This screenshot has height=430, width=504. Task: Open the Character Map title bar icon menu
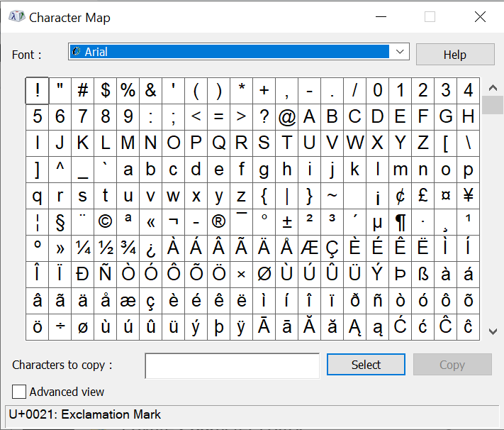(x=16, y=17)
